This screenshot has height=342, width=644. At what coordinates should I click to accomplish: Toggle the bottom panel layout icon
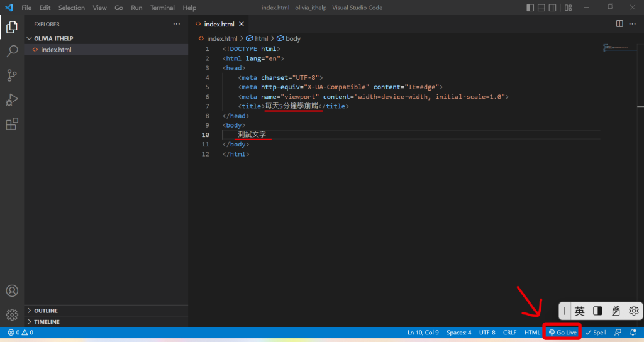pos(541,8)
